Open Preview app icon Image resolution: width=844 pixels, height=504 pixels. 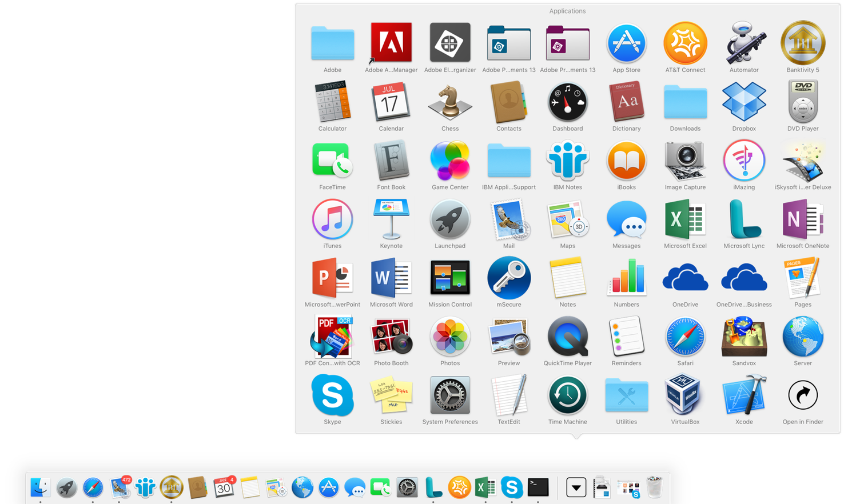(x=509, y=337)
